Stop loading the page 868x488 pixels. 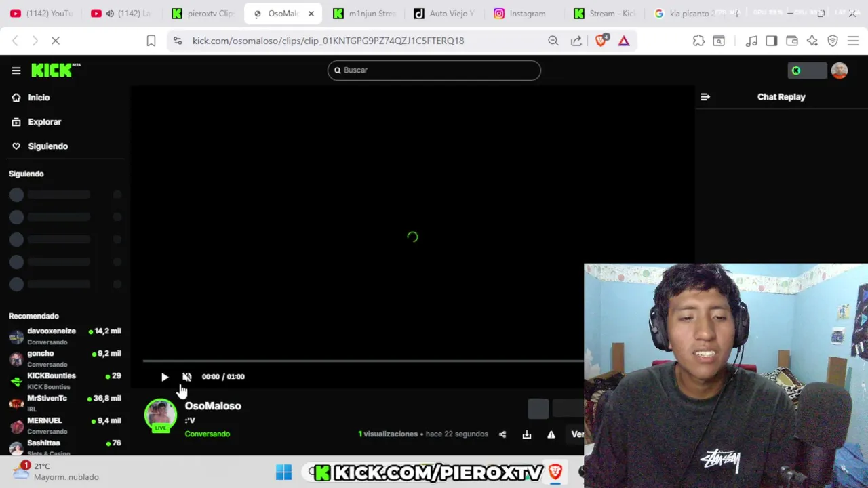coord(56,41)
